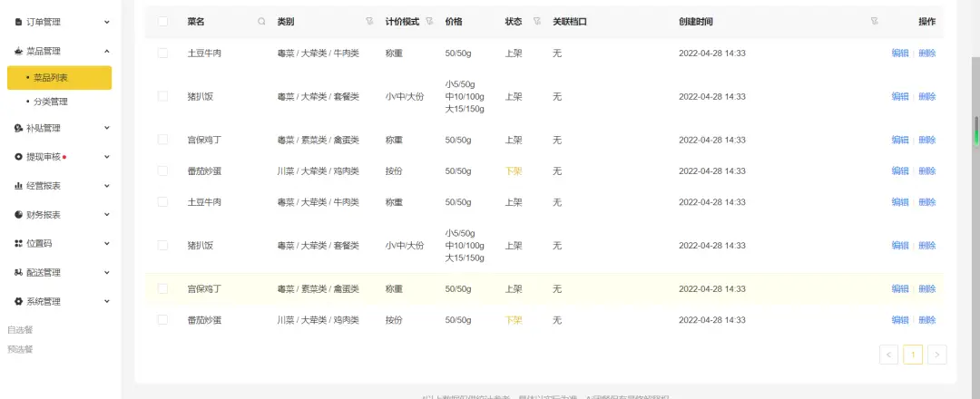This screenshot has width=980, height=399.
Task: Click the 操作 column header text
Action: pos(927,22)
